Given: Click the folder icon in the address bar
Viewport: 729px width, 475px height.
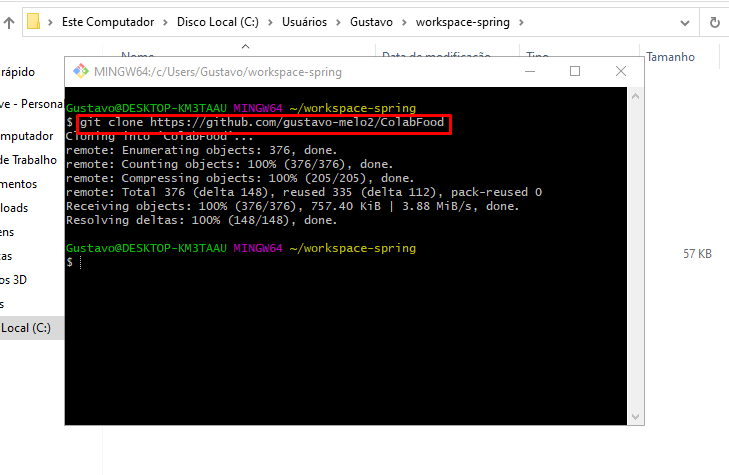Looking at the screenshot, I should pyautogui.click(x=33, y=21).
